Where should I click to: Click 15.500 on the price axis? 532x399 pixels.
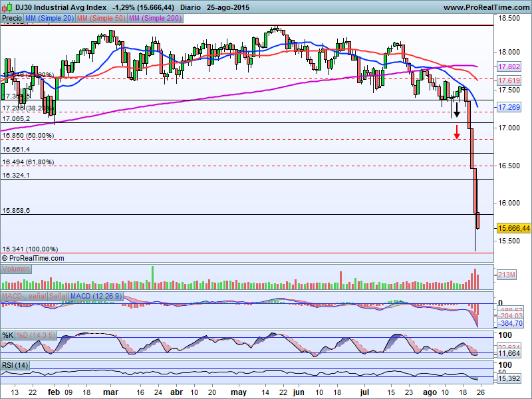(509, 241)
